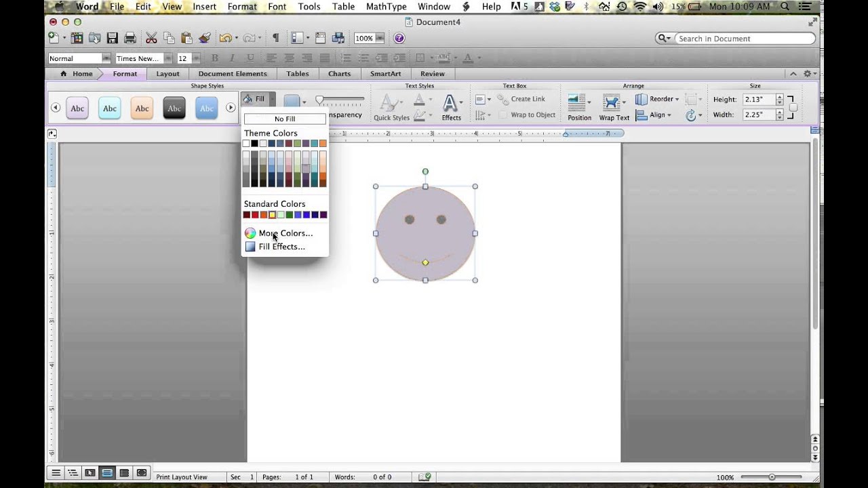Image resolution: width=868 pixels, height=488 pixels.
Task: Adjust the Transparency slider handle
Action: [319, 100]
